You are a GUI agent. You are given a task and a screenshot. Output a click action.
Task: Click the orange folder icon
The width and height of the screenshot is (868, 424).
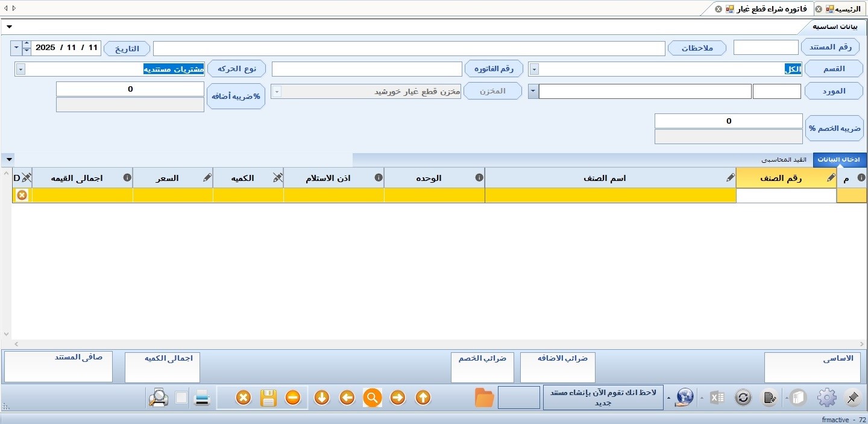point(485,398)
